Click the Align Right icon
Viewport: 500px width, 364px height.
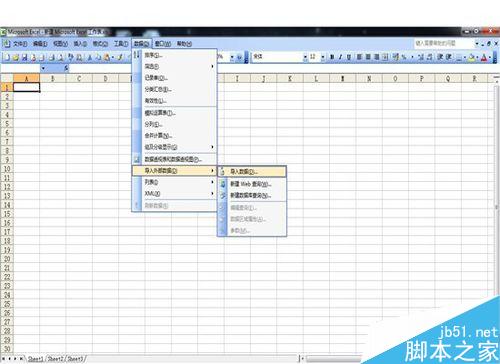pos(377,57)
